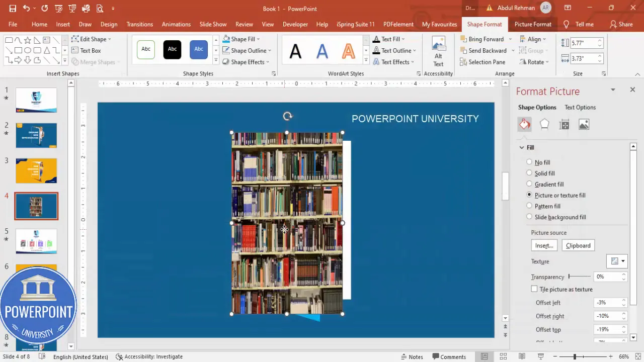Click the Tell me lightbulb search
The image size is (644, 362).
(579, 24)
